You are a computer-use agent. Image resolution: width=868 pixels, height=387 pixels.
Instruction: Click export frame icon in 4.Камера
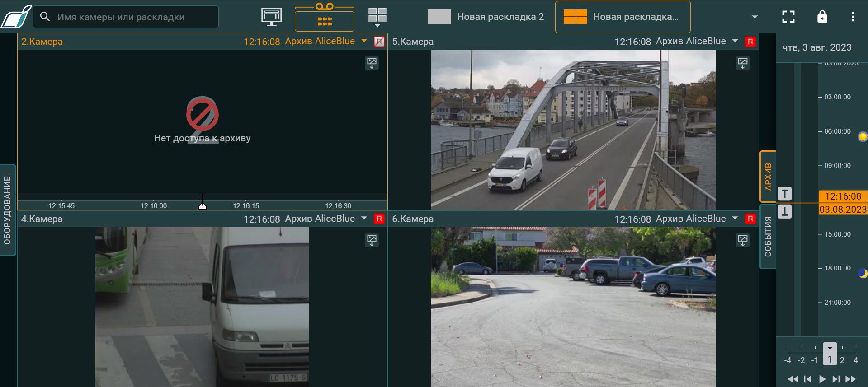[x=372, y=240]
